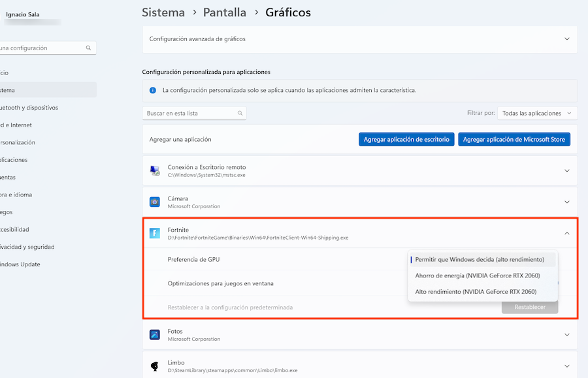Click the Cámara app icon
Image resolution: width=588 pixels, height=378 pixels.
click(x=155, y=202)
